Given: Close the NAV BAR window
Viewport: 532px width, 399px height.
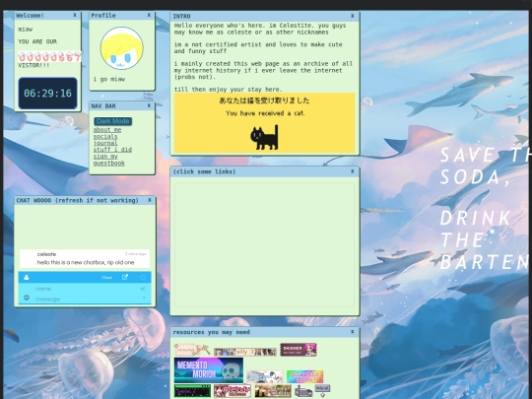Looking at the screenshot, I should point(149,105).
